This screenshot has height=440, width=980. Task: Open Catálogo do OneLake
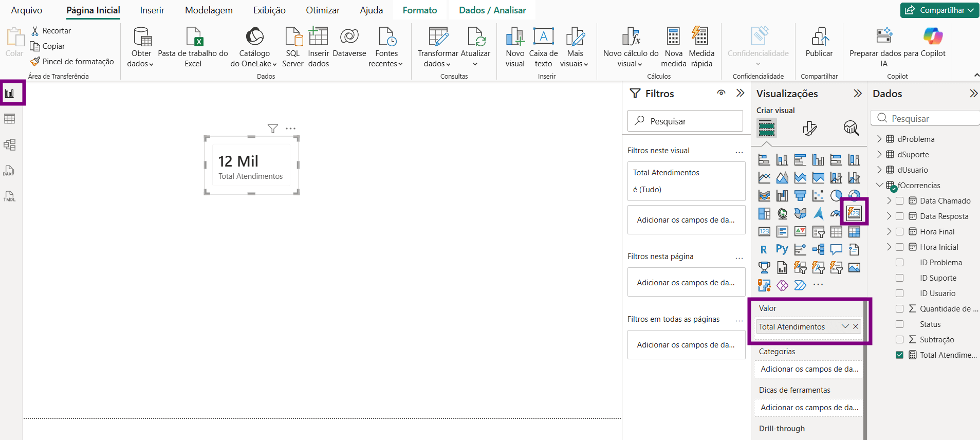[254, 47]
